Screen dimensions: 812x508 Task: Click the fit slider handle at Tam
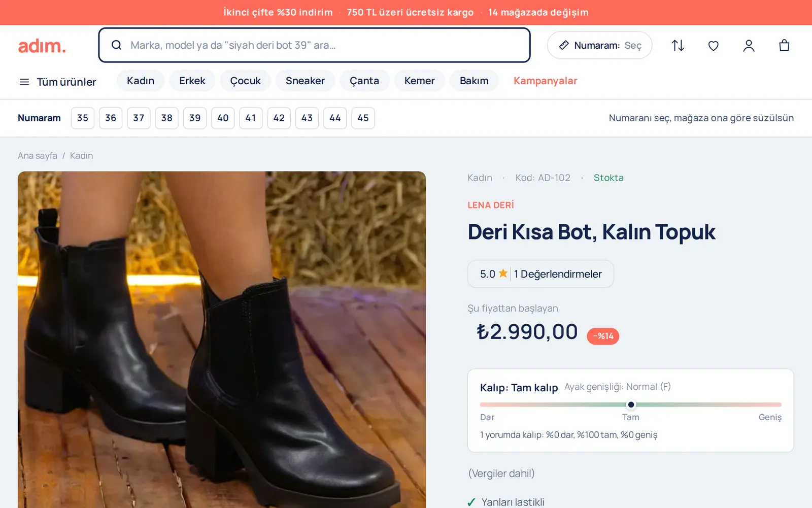pos(631,404)
